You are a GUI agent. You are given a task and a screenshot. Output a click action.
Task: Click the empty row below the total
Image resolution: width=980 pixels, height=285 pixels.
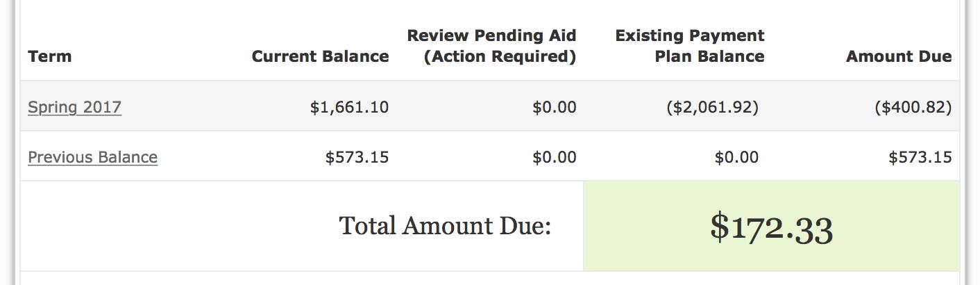click(x=490, y=278)
